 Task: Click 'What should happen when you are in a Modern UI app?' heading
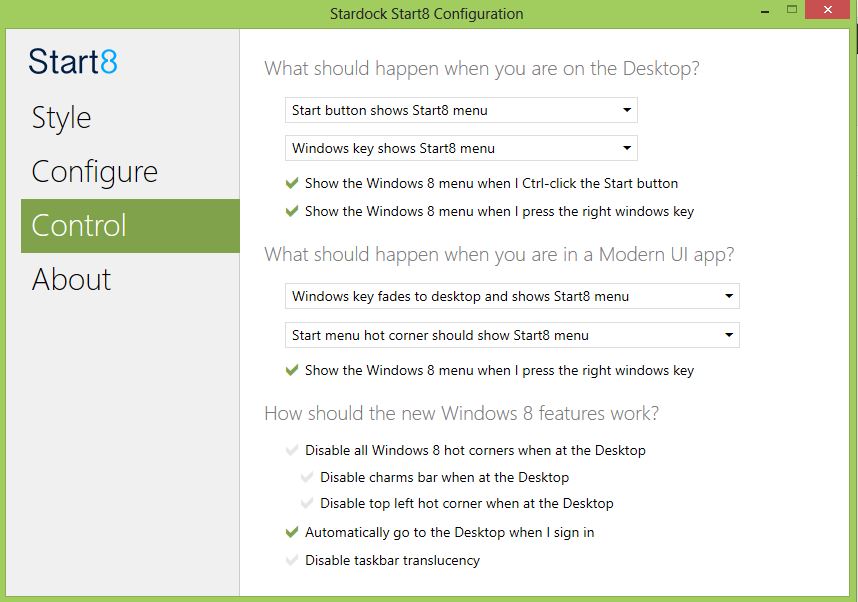pos(499,255)
